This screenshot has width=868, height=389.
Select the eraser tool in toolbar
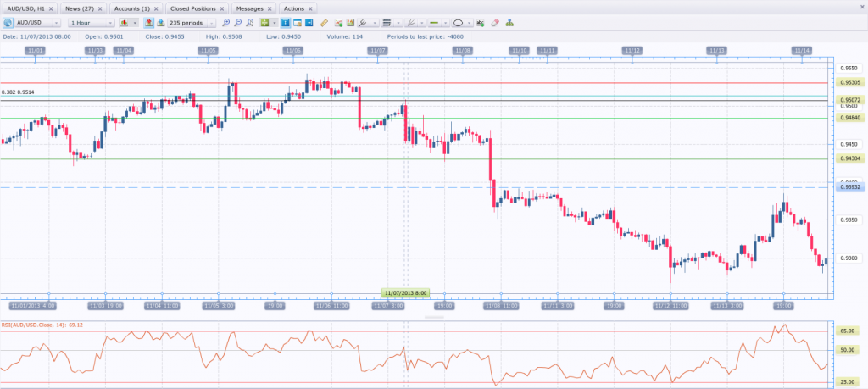[x=495, y=23]
